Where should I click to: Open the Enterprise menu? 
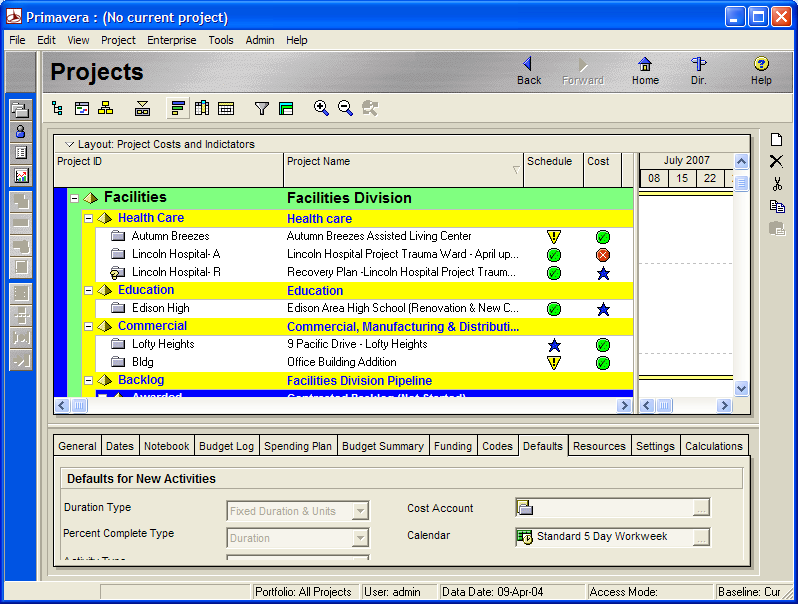pyautogui.click(x=172, y=40)
